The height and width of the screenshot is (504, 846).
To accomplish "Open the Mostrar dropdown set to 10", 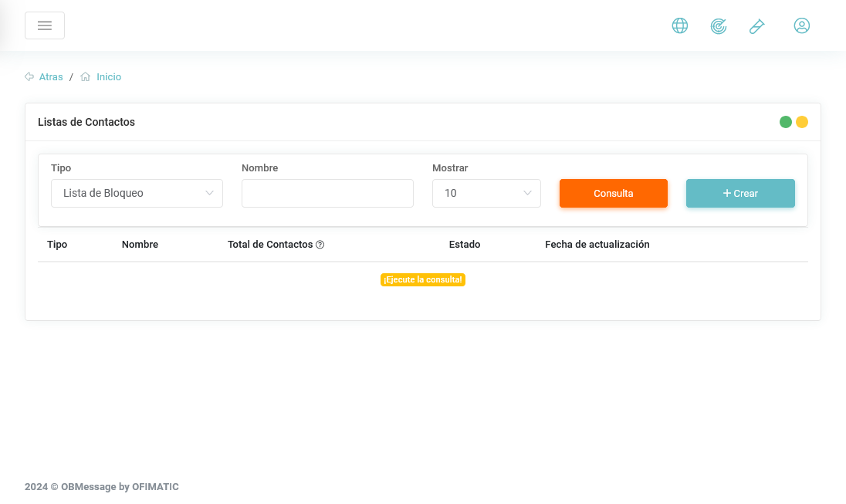I will 486,193.
